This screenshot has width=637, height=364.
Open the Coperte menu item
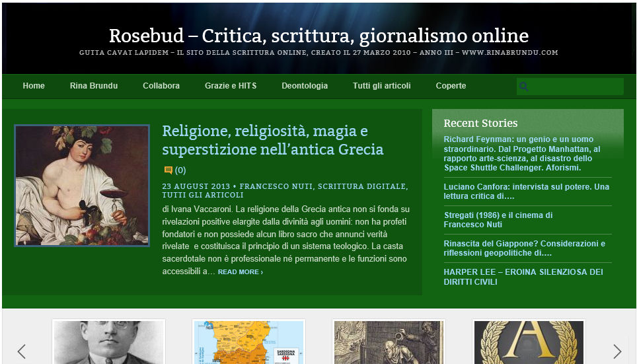pyautogui.click(x=451, y=86)
